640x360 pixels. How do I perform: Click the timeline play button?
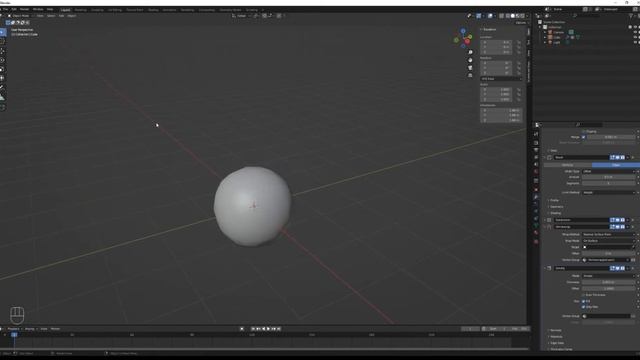click(x=269, y=329)
